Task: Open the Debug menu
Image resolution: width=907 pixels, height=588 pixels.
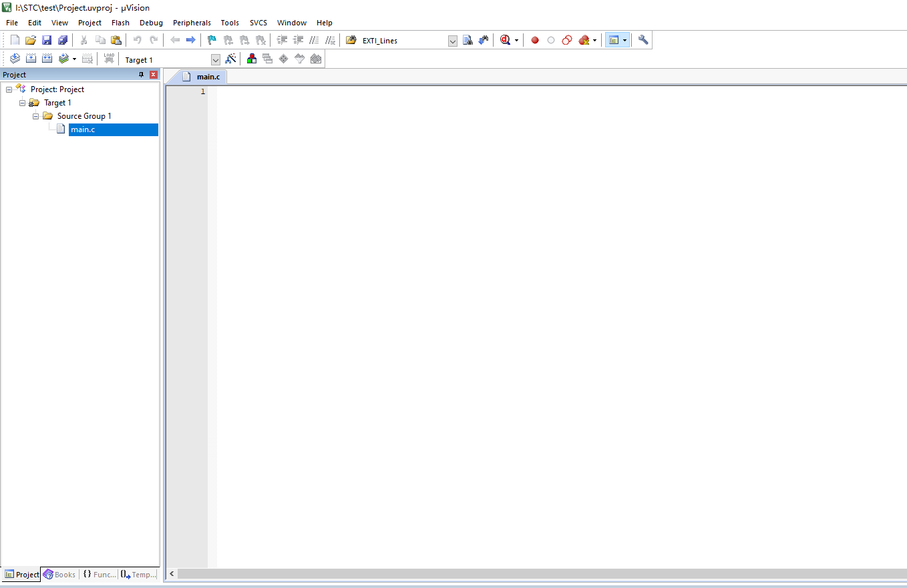Action: coord(151,23)
